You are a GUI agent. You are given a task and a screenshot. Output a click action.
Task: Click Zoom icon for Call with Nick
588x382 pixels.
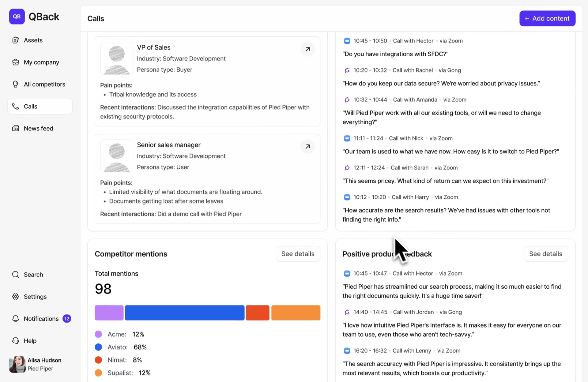347,138
